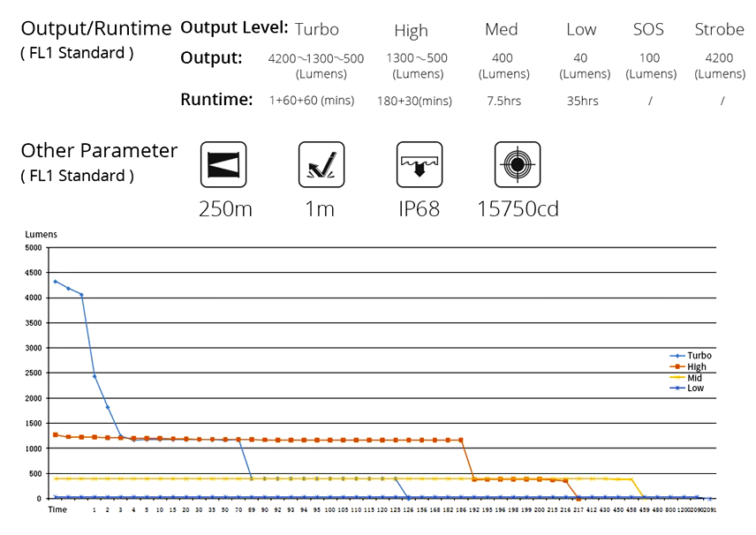The width and height of the screenshot is (756, 535).
Task: Click the 5000 tick on the Lumens axis
Action: [x=32, y=248]
